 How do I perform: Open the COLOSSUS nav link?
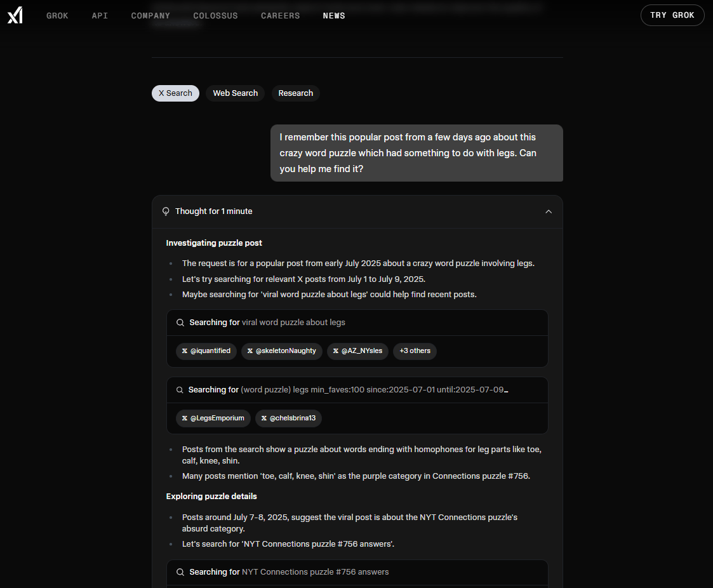coord(215,15)
